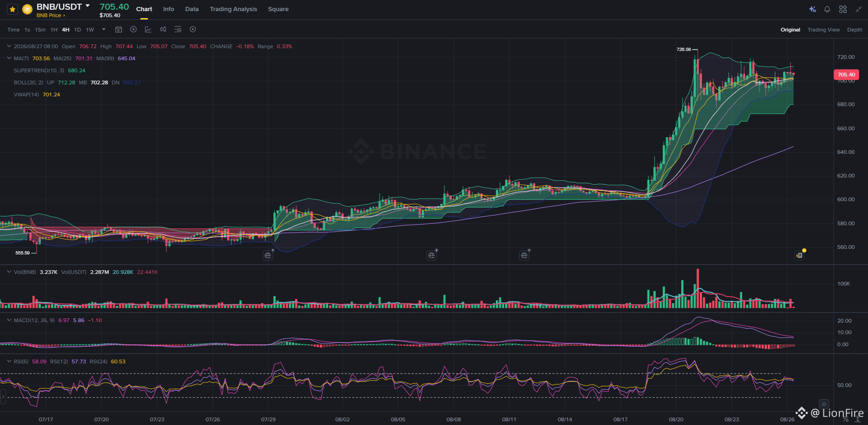The height and width of the screenshot is (425, 868).
Task: Select the 1H time interval
Action: tap(54, 30)
